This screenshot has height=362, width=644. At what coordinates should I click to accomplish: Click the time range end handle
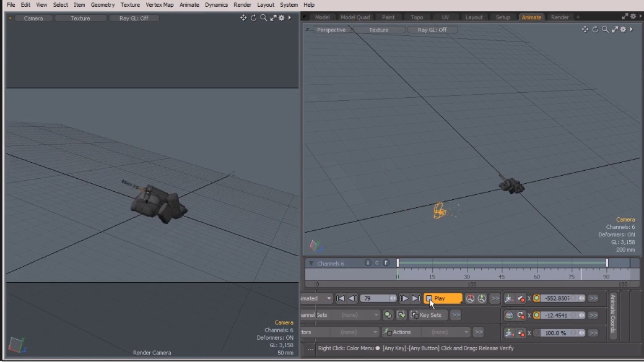607,262
